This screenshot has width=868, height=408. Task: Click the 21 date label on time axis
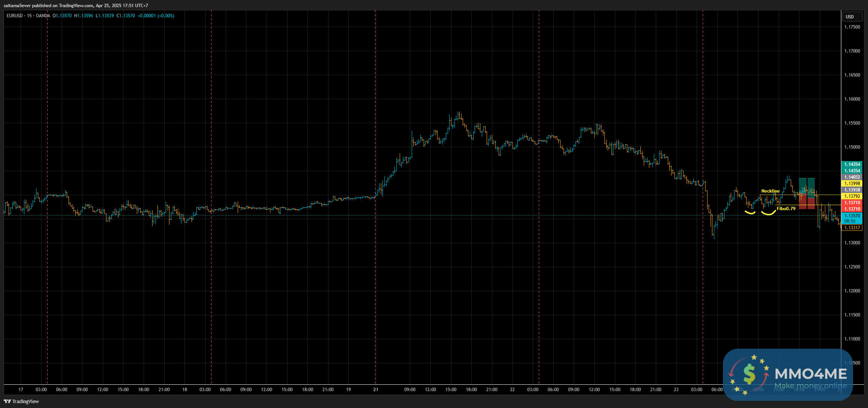pyautogui.click(x=375, y=390)
